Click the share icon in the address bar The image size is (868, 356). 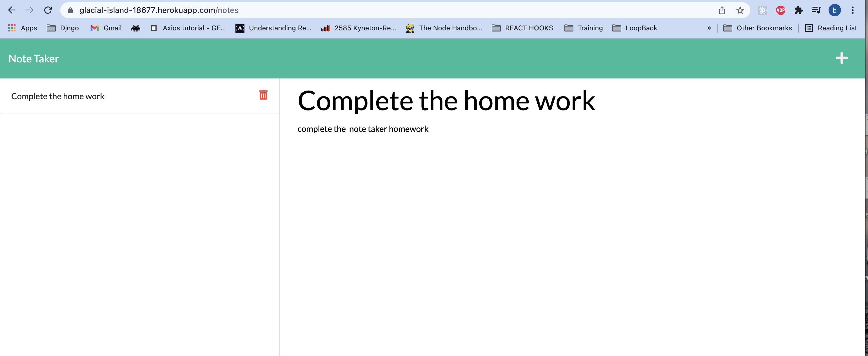(x=722, y=10)
